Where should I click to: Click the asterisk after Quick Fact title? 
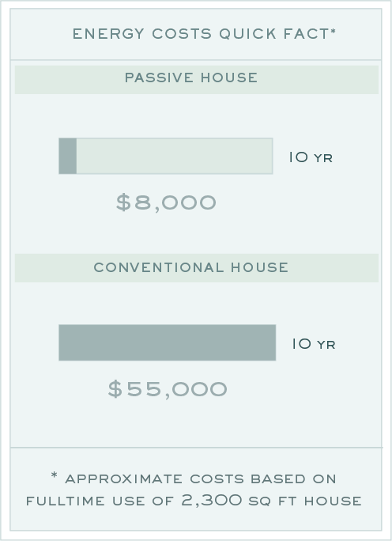click(x=334, y=31)
